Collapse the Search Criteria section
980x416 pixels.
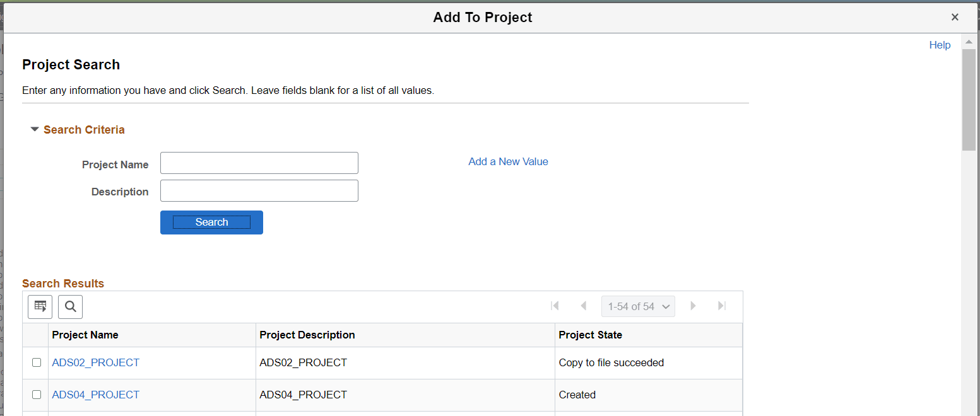pyautogui.click(x=35, y=129)
